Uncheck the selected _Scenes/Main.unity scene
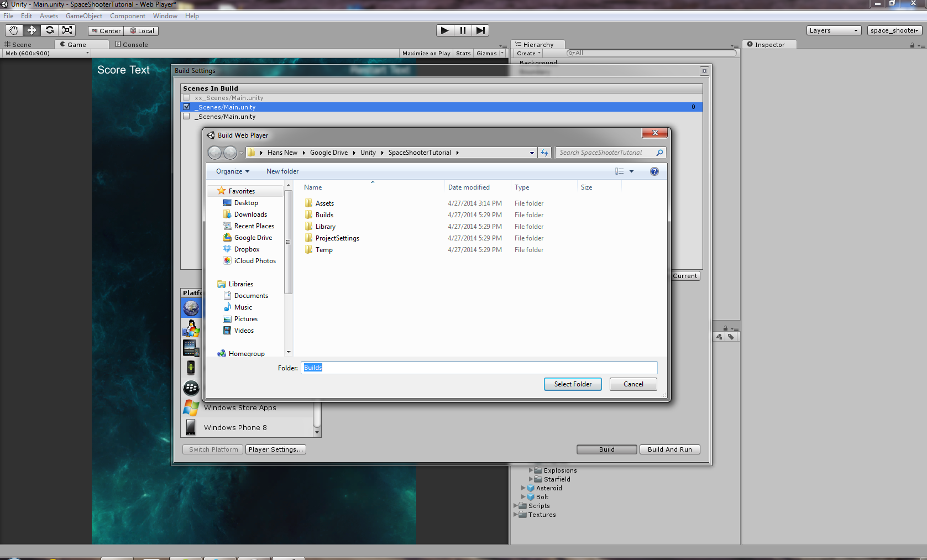 (186, 107)
